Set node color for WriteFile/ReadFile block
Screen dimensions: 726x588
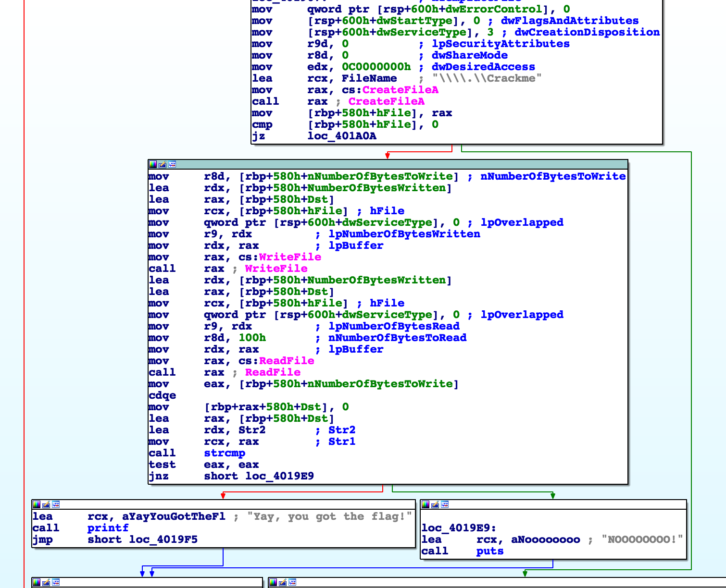point(153,164)
